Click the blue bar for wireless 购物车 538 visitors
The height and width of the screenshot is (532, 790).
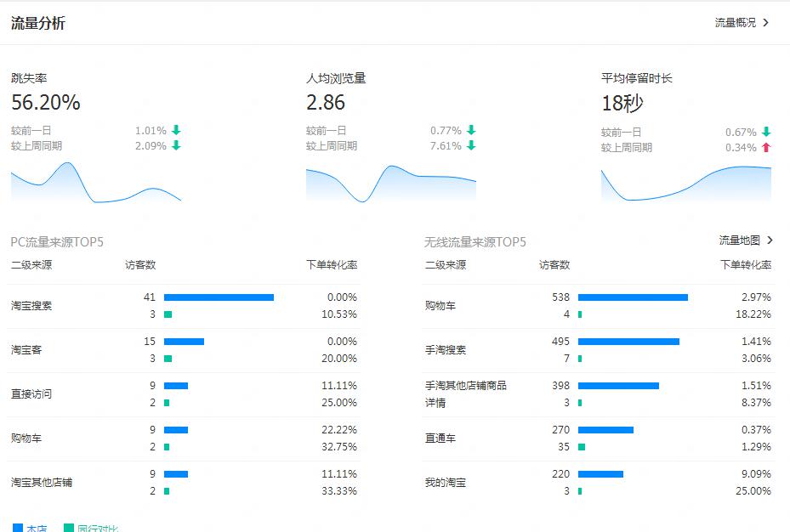[633, 297]
